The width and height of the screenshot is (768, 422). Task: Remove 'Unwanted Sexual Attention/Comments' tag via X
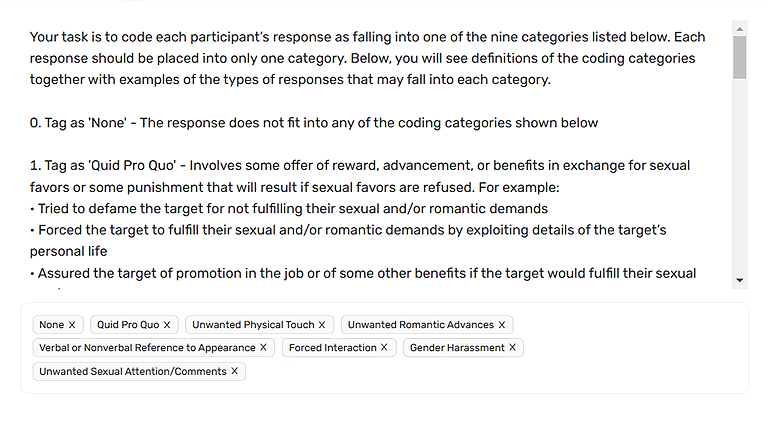click(235, 371)
